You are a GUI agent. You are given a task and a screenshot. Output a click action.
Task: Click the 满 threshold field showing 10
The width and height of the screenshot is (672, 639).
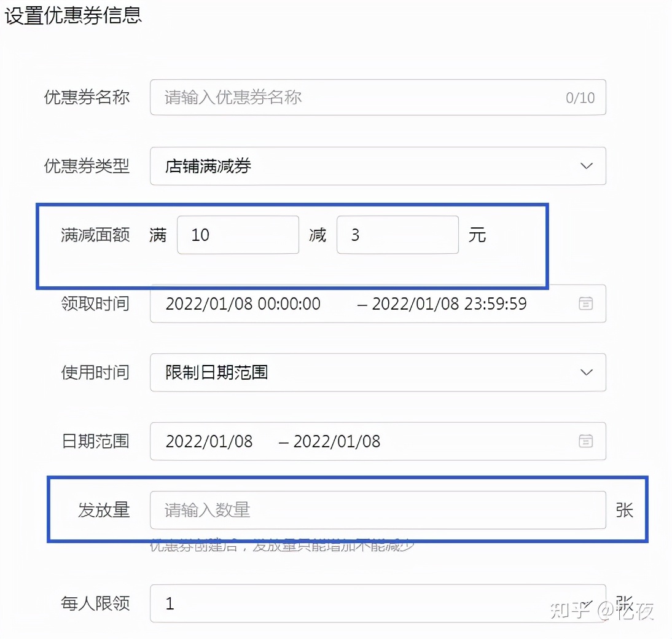238,235
